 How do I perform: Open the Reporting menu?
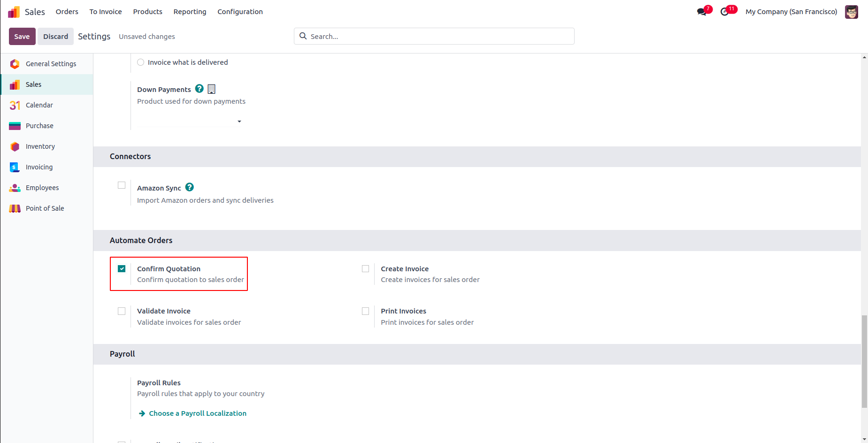coord(190,12)
